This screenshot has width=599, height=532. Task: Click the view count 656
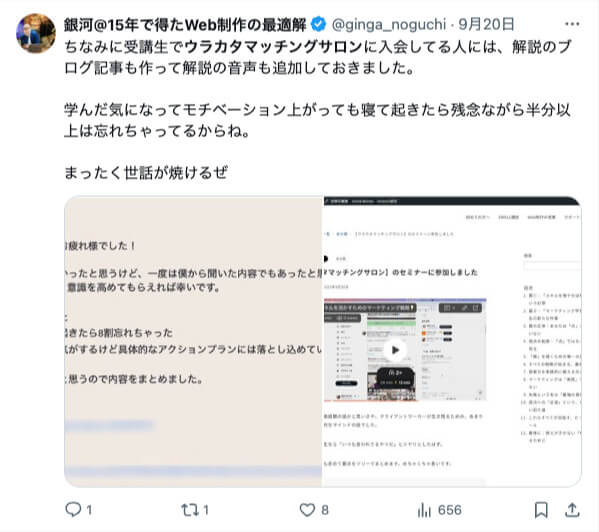coord(450,510)
